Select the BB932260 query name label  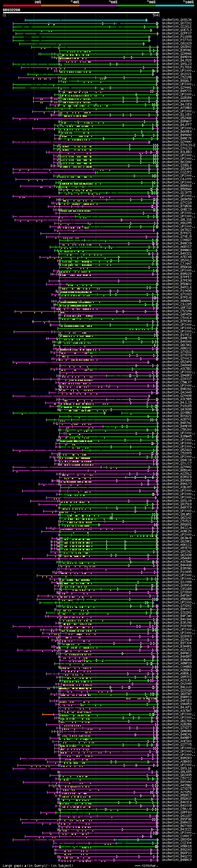[x=11, y=10]
